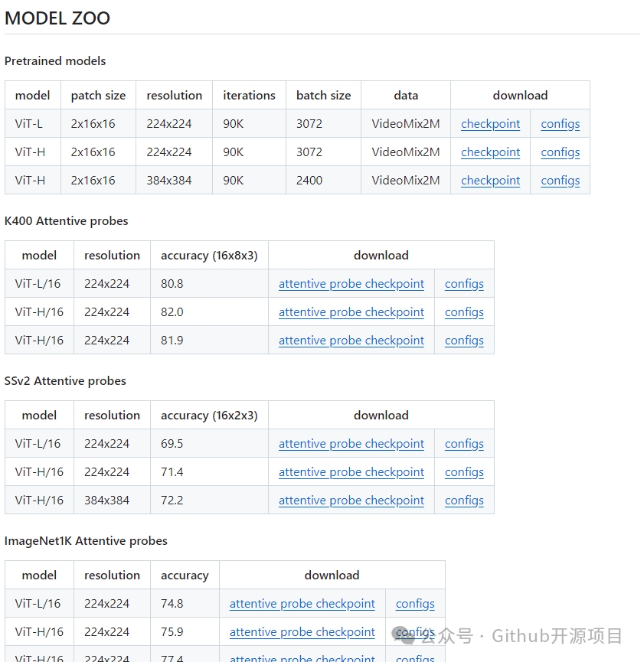Click the ViT-L/16 cell in K400 table
This screenshot has width=644, height=662.
[x=38, y=284]
